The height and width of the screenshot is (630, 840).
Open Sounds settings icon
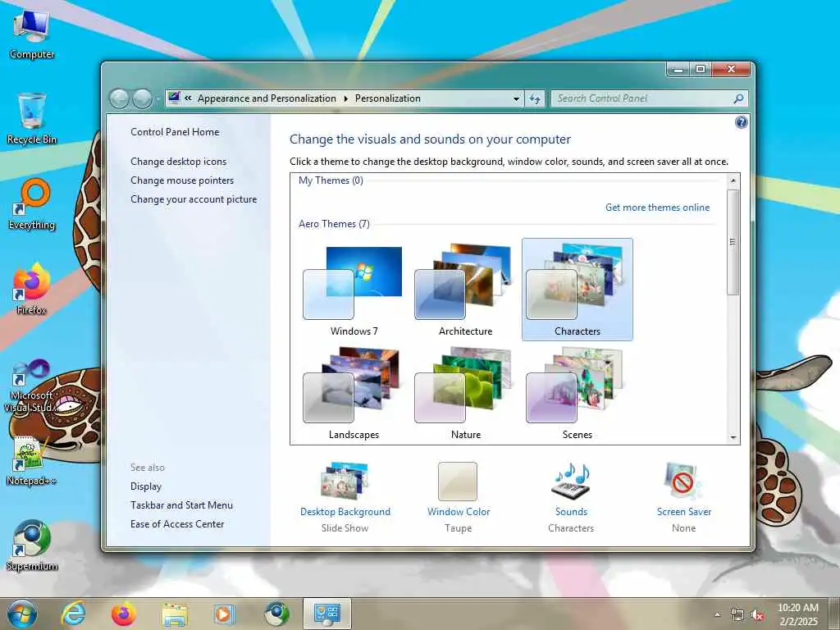(x=571, y=481)
